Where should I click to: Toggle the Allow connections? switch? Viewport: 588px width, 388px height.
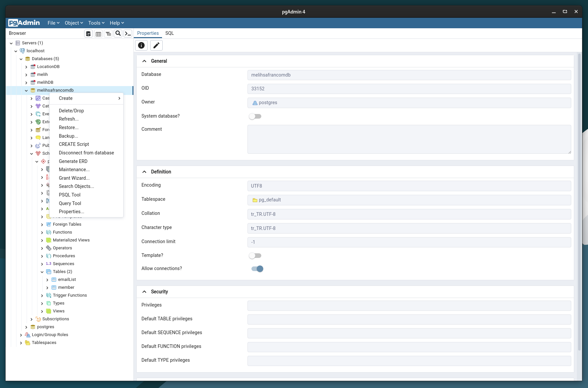tap(257, 269)
